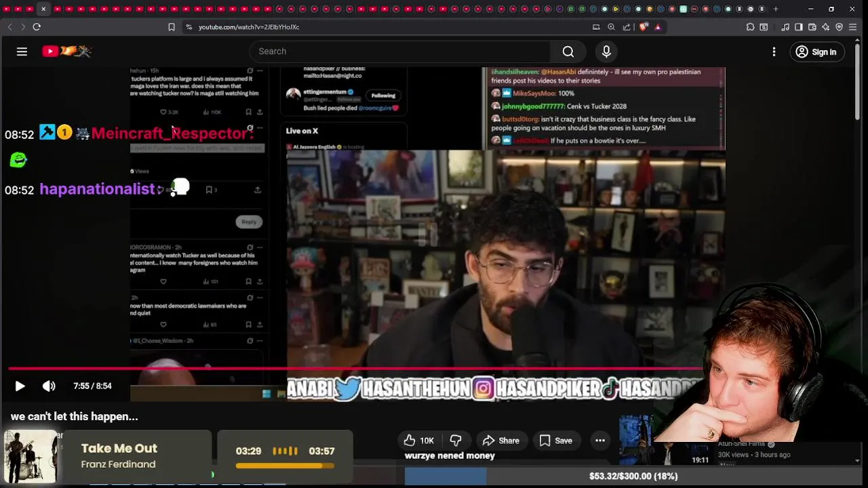The image size is (868, 488).
Task: Open the extensions puzzle-piece menu
Action: click(750, 27)
